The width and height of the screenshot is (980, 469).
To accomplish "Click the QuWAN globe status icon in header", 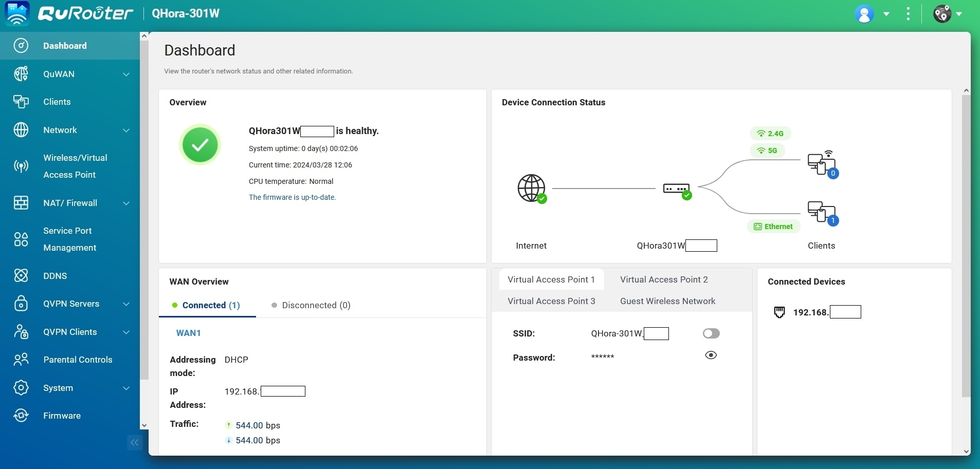I will [942, 14].
